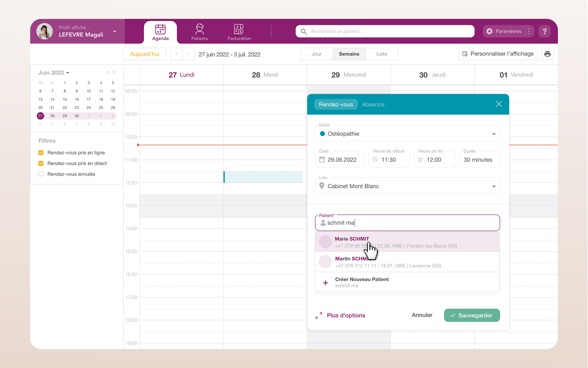588x368 pixels.
Task: Open the Facturation tab
Action: [239, 32]
